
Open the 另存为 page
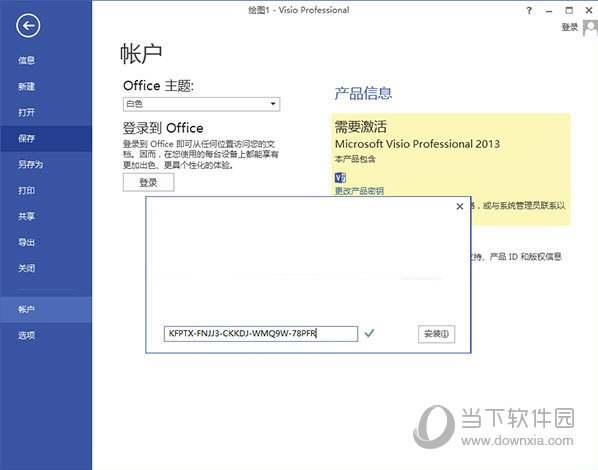point(31,164)
